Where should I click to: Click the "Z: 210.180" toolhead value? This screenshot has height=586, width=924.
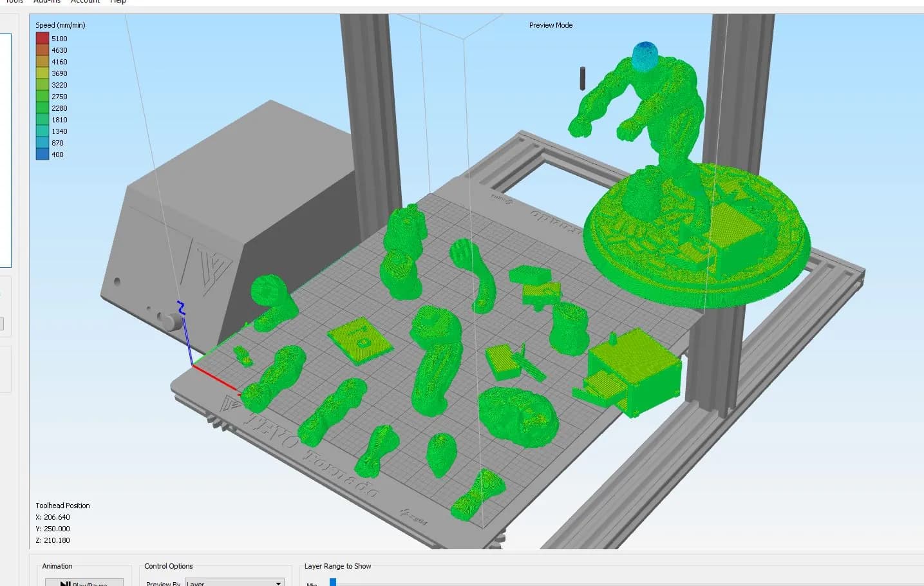pos(53,540)
